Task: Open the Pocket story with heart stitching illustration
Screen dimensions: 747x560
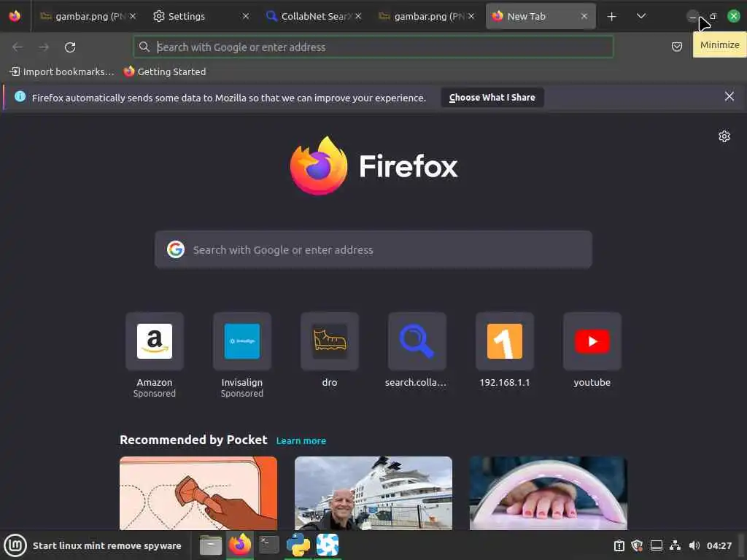Action: click(x=198, y=493)
